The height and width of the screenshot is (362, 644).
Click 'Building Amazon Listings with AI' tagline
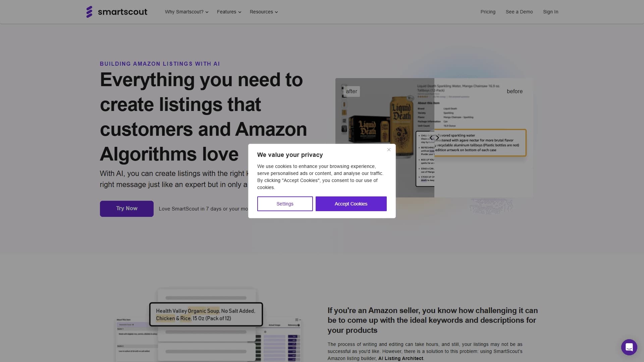click(160, 64)
